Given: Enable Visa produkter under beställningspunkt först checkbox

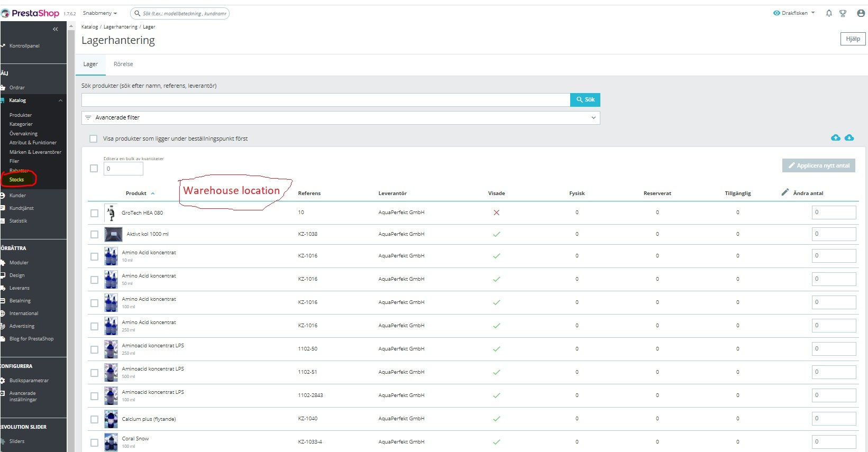Looking at the screenshot, I should click(94, 139).
